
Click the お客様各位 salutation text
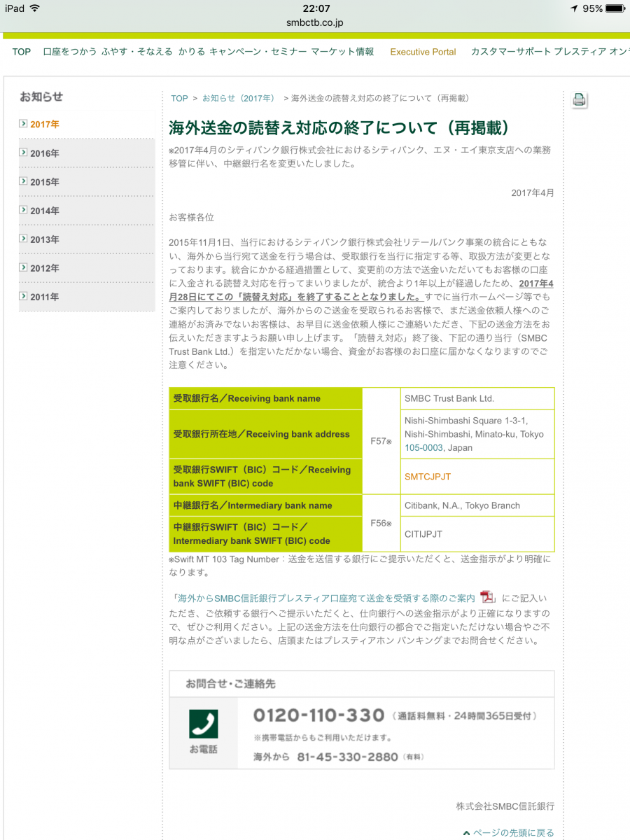pyautogui.click(x=191, y=218)
